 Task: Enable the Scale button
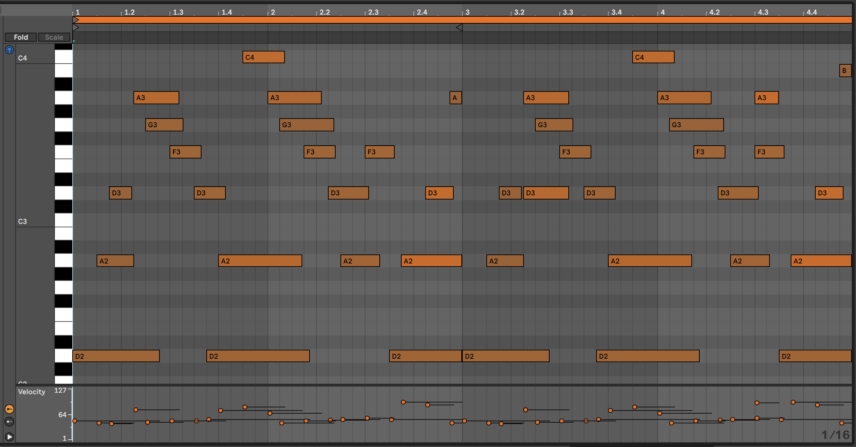click(54, 37)
